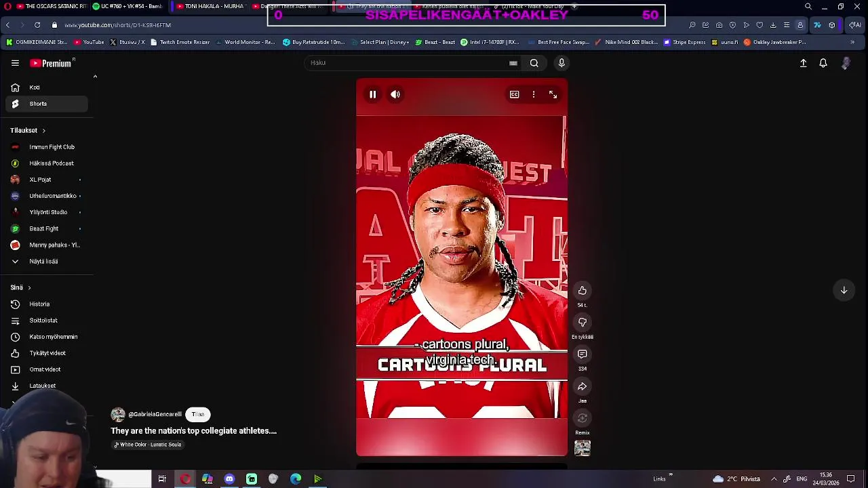Open Microsoft Edge from the taskbar
This screenshot has width=868, height=488.
(x=296, y=479)
